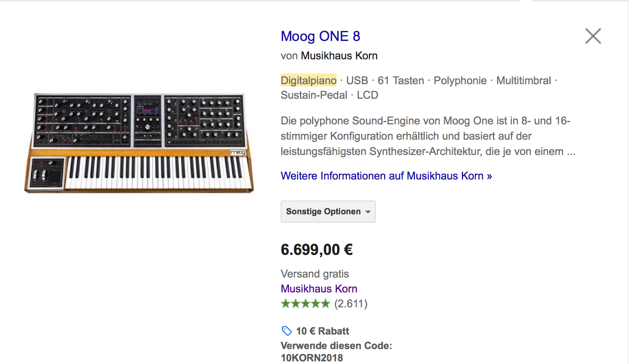This screenshot has height=364, width=638.
Task: Open the Moog ONE 8 title link
Action: [320, 36]
